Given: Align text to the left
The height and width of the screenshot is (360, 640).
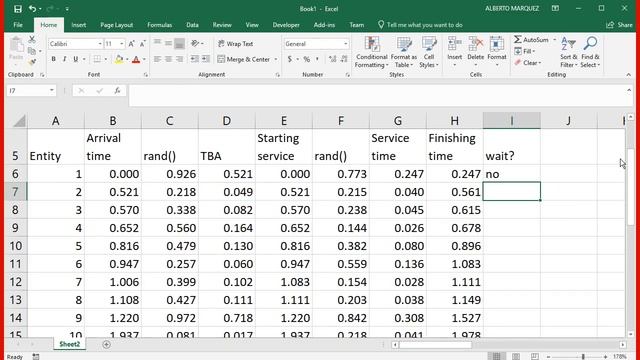Looking at the screenshot, I should 157,59.
